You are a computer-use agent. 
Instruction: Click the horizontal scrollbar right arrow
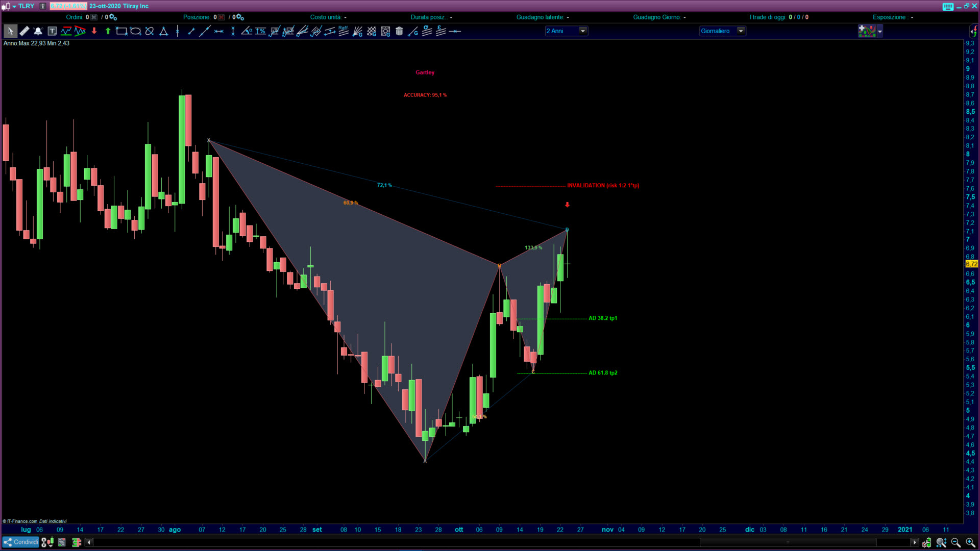click(x=914, y=542)
